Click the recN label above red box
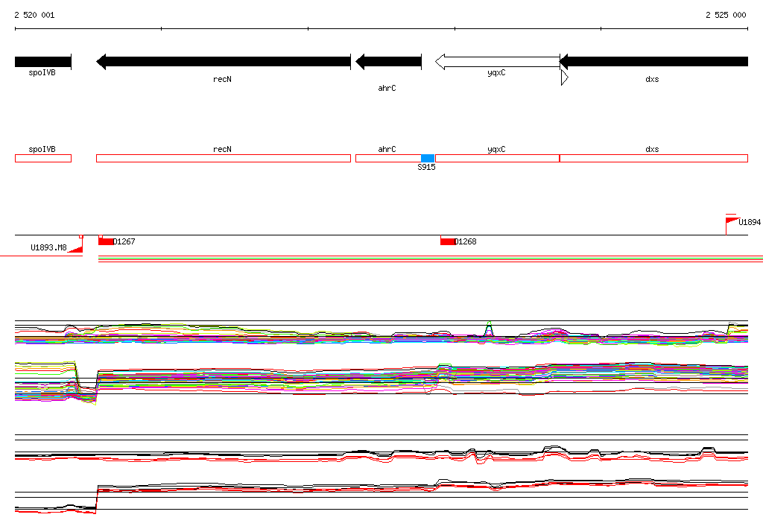 click(x=222, y=149)
